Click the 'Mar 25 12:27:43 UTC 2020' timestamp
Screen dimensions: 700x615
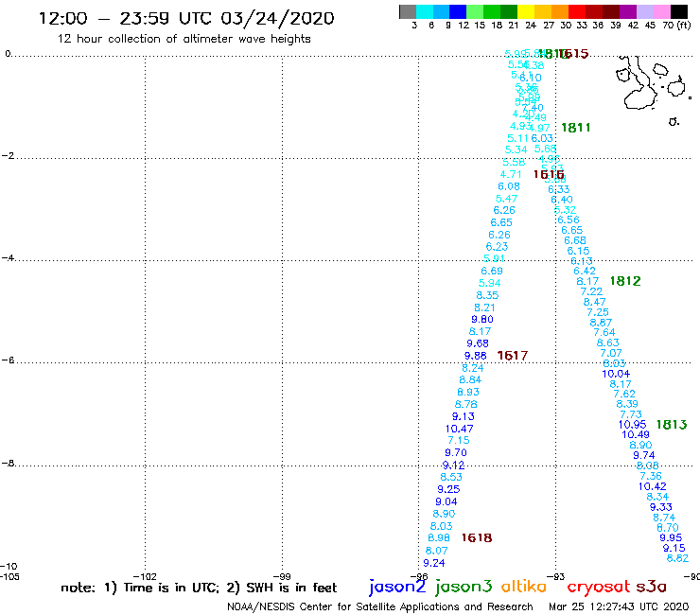tap(619, 606)
